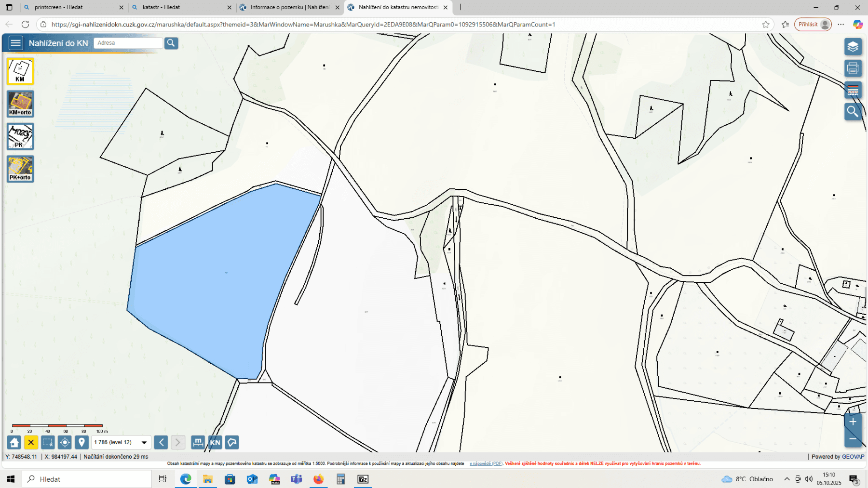Viewport: 868px width, 488px height.
Task: Open the 'v nápovědě (PDF)' help link
Action: [484, 463]
